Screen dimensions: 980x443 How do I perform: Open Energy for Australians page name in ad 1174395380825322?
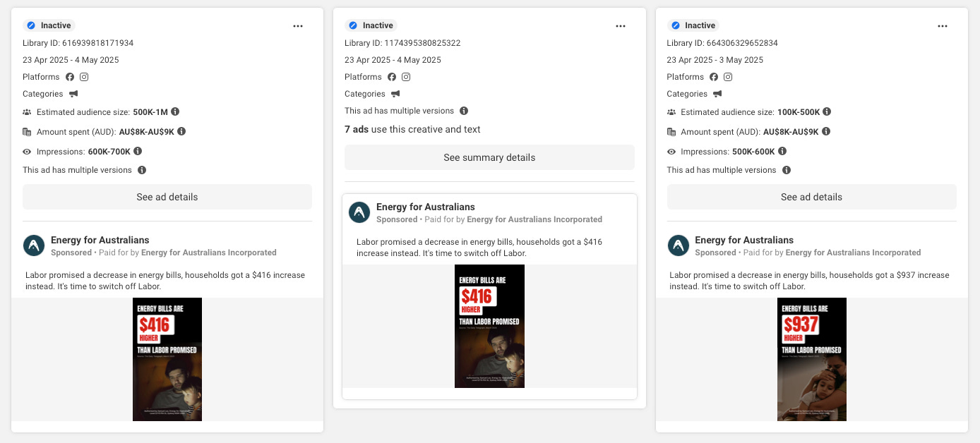point(426,207)
